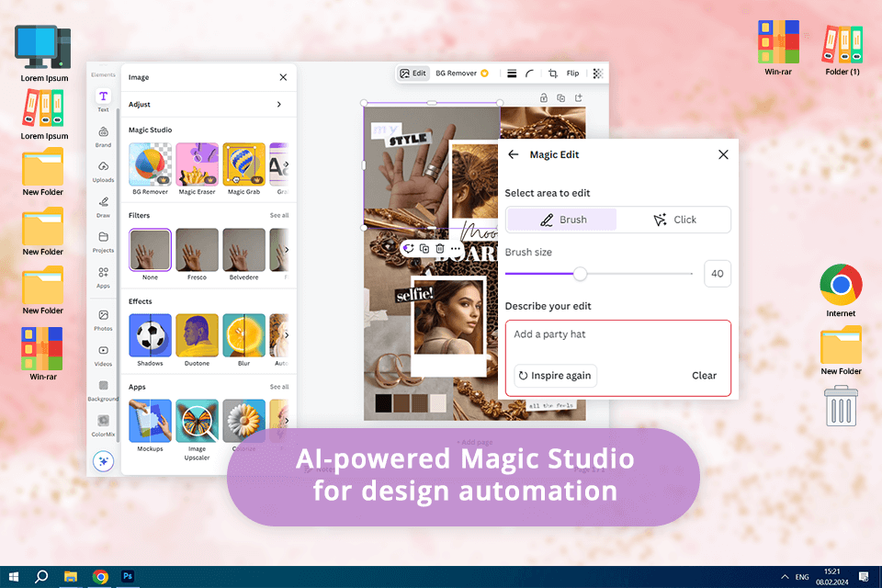Open more options in floating toolbar

click(x=456, y=248)
